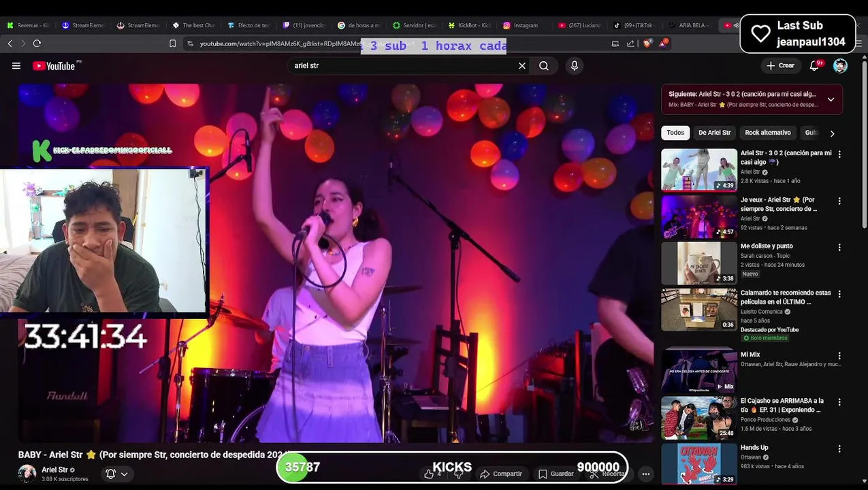Click the search magnifier button

544,66
